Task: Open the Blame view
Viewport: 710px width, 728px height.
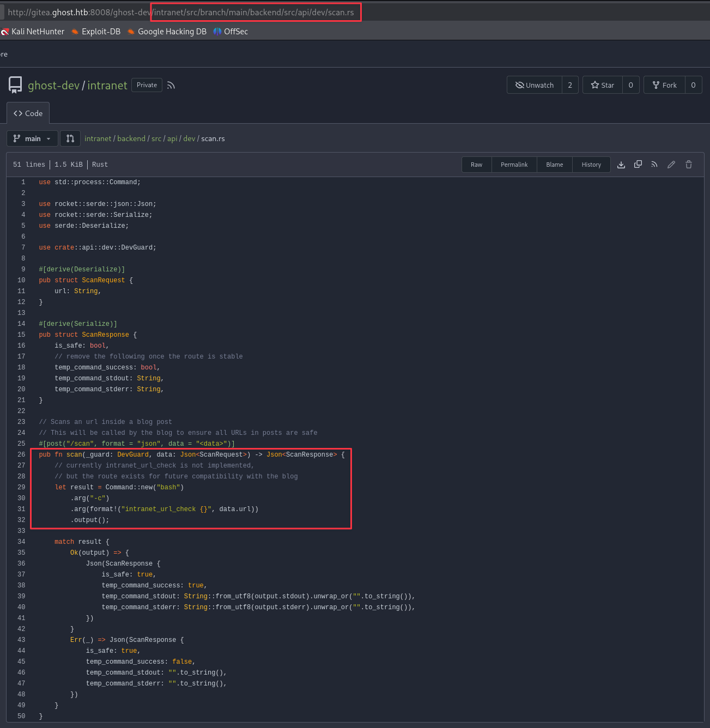Action: (555, 165)
